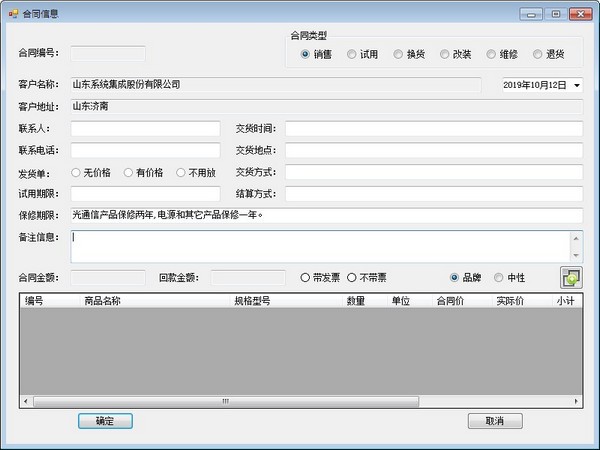This screenshot has height=450, width=600.
Task: Click the 回款金额 field
Action: pyautogui.click(x=248, y=277)
